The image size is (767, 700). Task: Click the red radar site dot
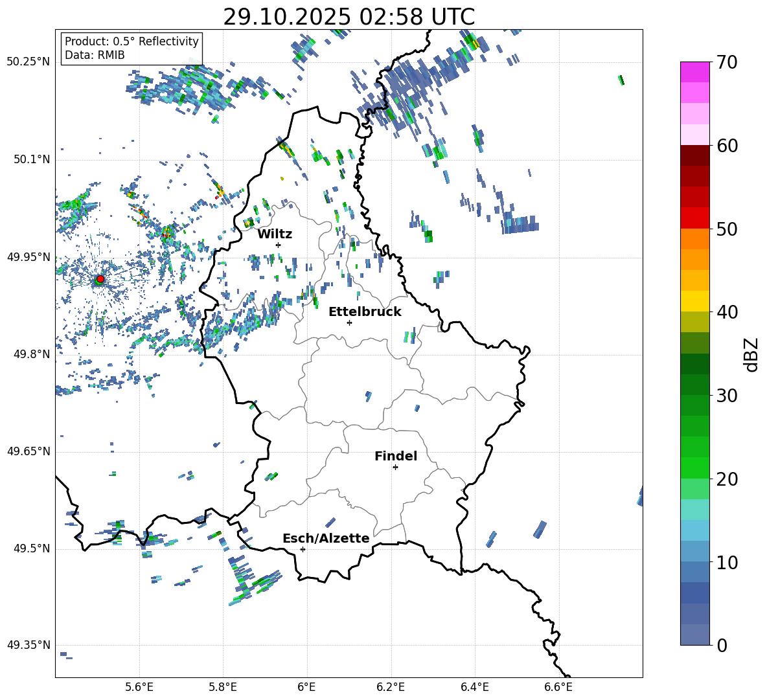coord(100,279)
